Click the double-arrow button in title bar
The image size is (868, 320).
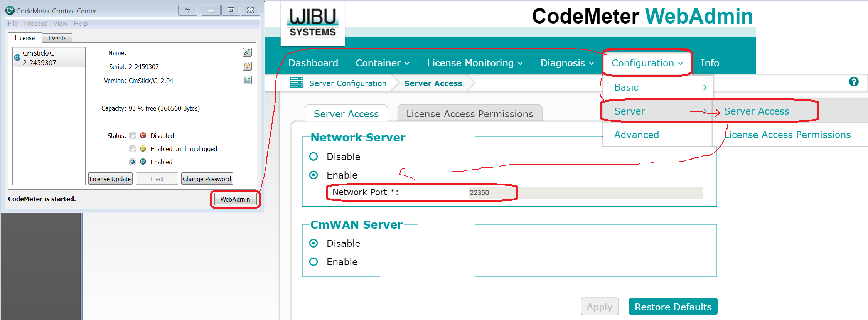(187, 10)
